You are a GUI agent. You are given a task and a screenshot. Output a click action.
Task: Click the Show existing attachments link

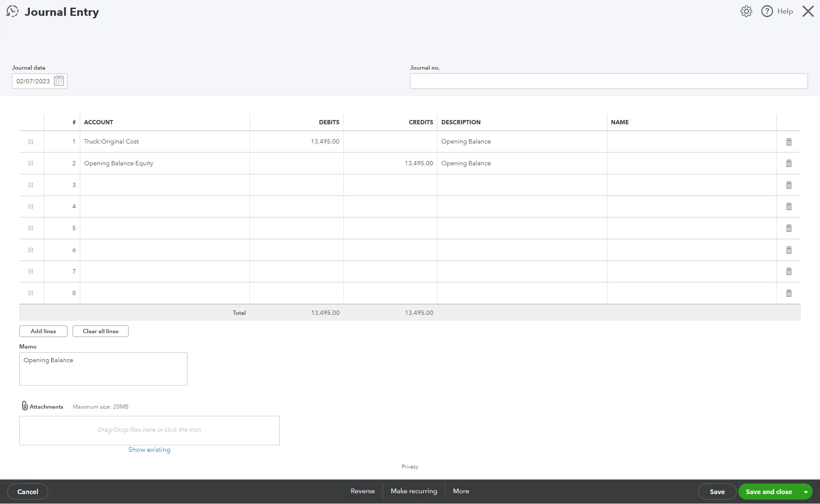pyautogui.click(x=149, y=450)
